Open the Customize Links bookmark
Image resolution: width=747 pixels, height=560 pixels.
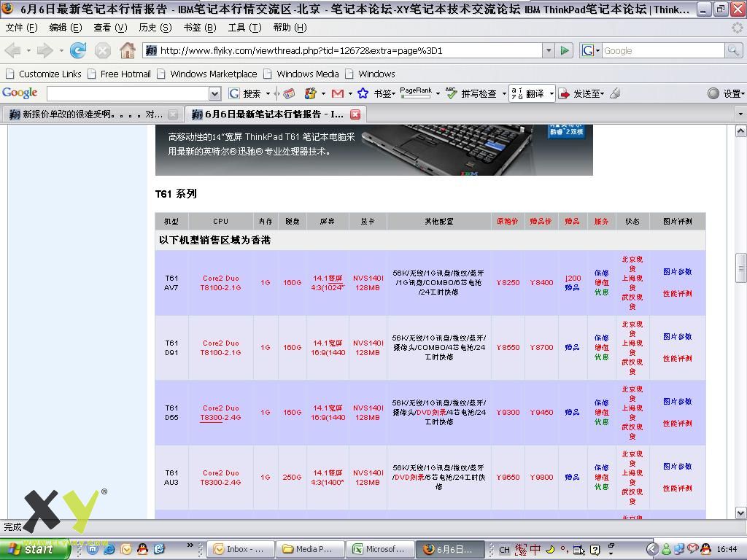(x=43, y=74)
